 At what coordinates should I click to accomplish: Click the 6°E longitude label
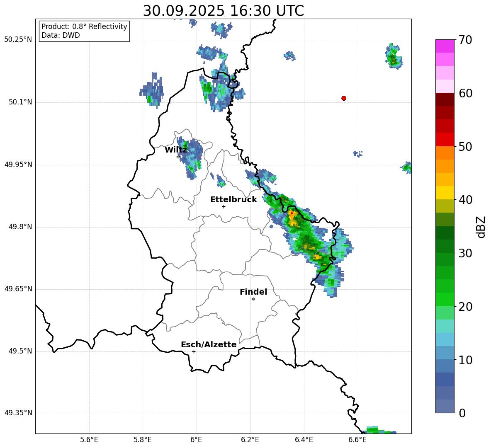pos(196,440)
